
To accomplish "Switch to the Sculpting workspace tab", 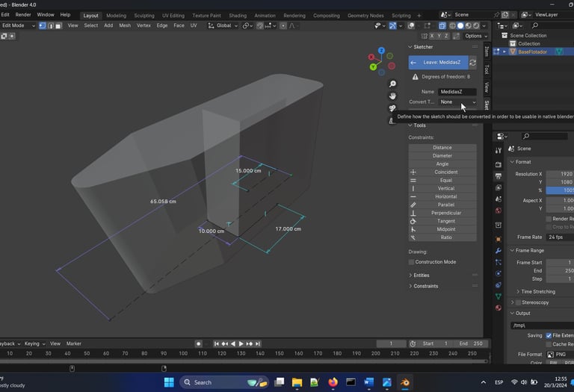I will point(143,15).
